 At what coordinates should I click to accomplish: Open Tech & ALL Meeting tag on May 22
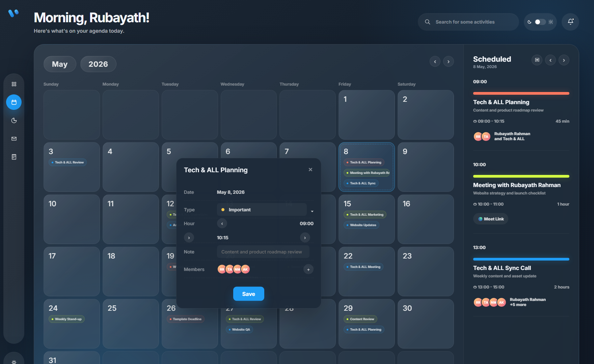click(363, 267)
